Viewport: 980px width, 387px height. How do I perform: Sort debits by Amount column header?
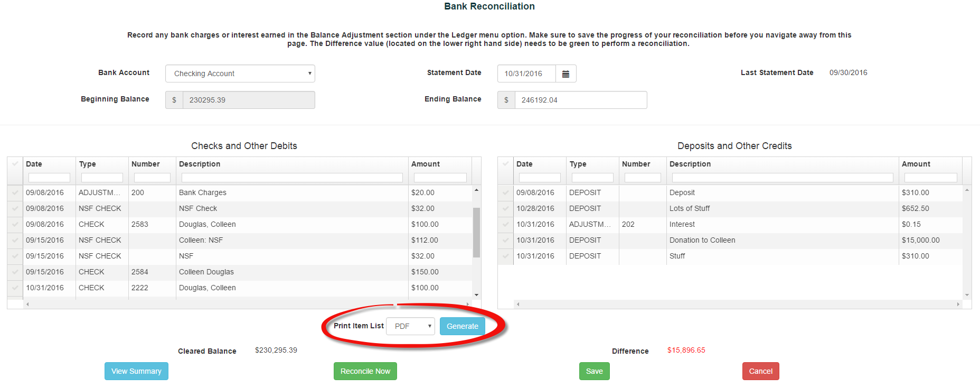point(426,164)
